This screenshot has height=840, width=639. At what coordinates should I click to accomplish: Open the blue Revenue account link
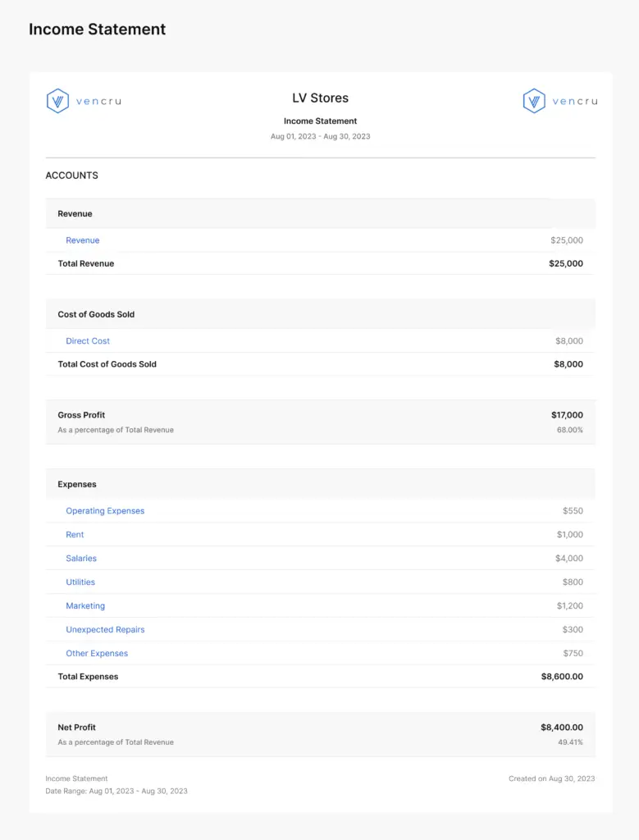pos(82,240)
